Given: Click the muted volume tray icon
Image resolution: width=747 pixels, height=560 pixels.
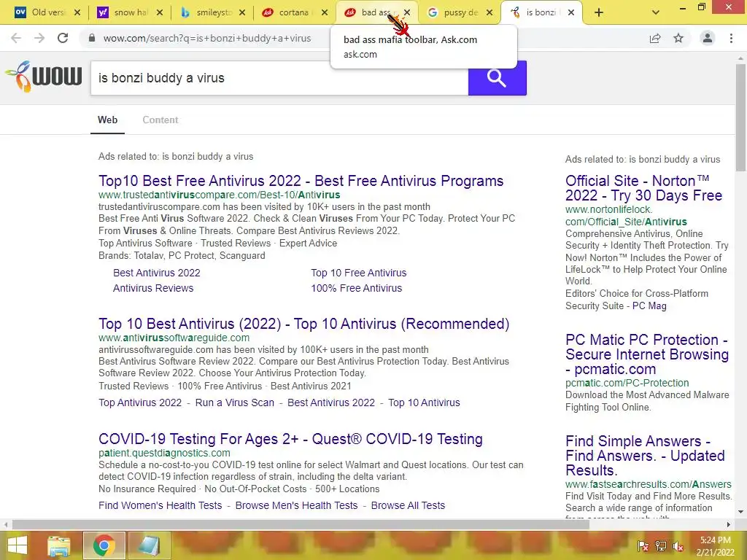Looking at the screenshot, I should coord(678,546).
